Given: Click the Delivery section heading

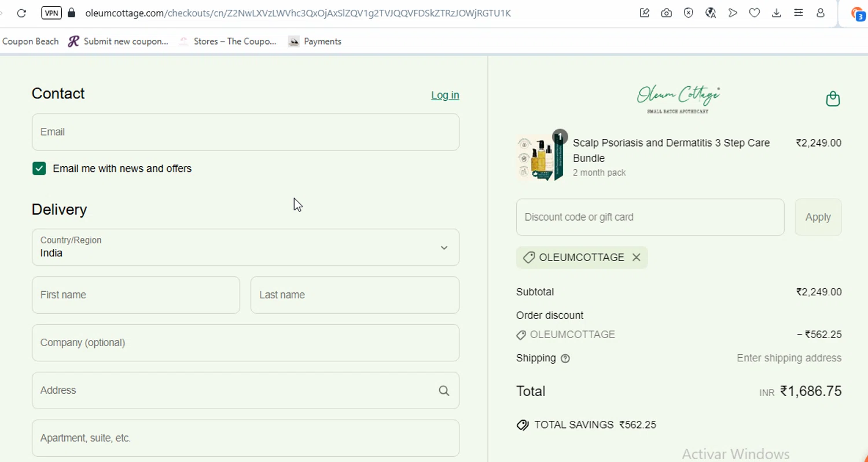Looking at the screenshot, I should click(59, 210).
